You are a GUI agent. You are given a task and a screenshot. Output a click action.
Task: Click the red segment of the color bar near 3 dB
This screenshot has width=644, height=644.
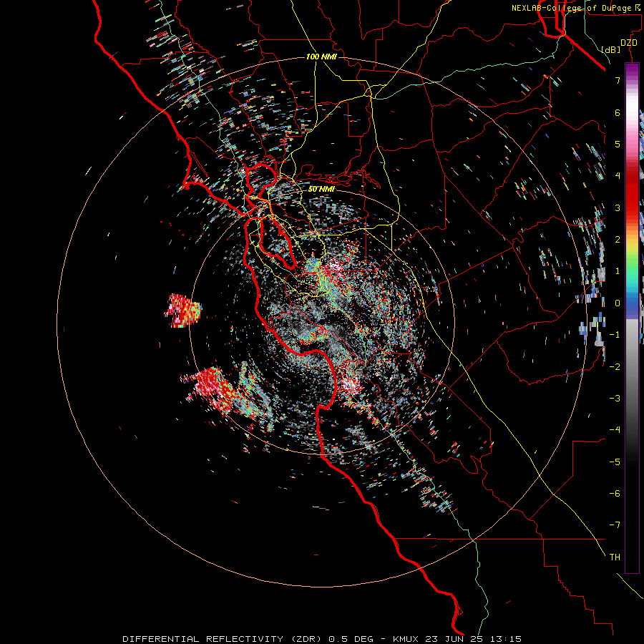click(632, 201)
